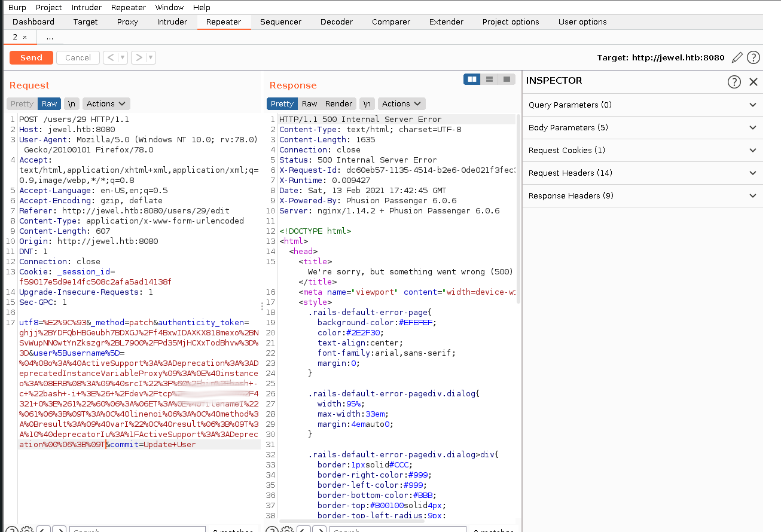Image resolution: width=781 pixels, height=532 pixels.
Task: Click the pencil icon to edit target
Action: [x=737, y=57]
